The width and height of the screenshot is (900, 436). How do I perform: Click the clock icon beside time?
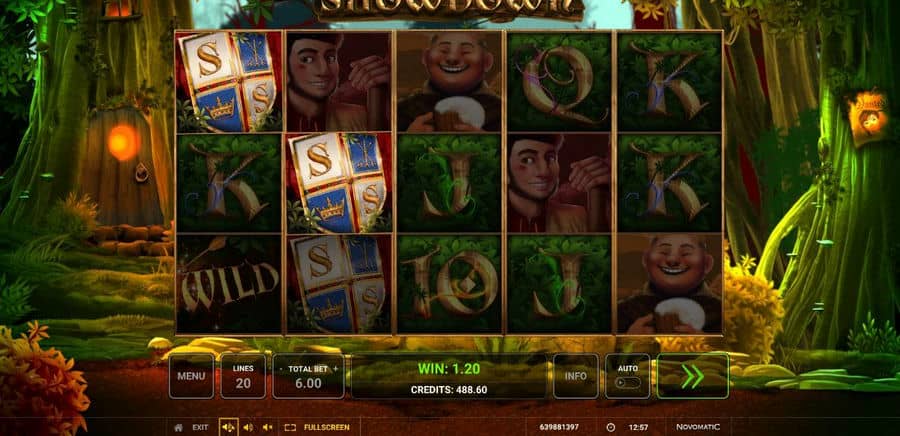(x=610, y=427)
